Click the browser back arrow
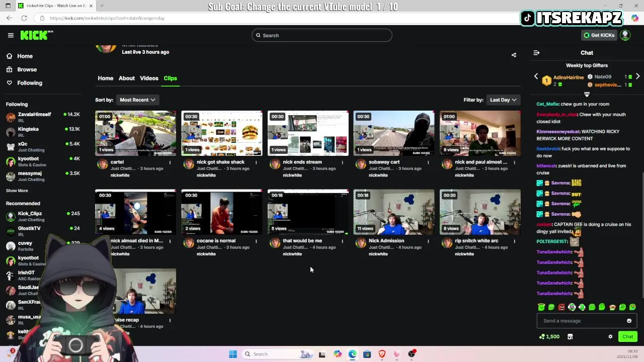The height and width of the screenshot is (362, 644). pyautogui.click(x=9, y=18)
